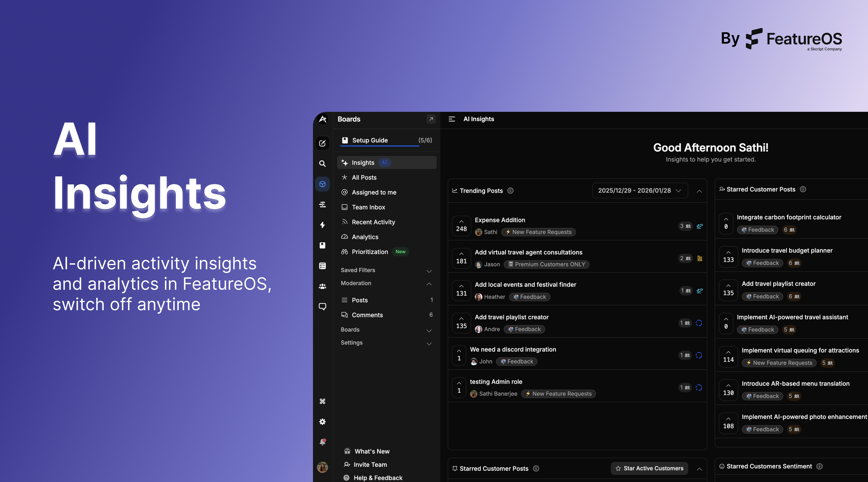Upvote Introduce travel budget planner post
This screenshot has height=482, width=868.
tap(728, 257)
